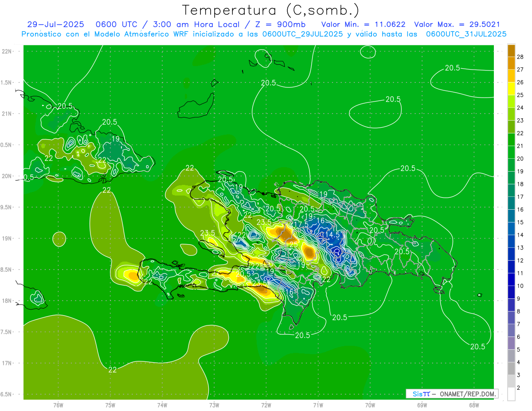532x411 pixels.
Task: Click the "17N" latitude axis label
Action: pyautogui.click(x=7, y=363)
